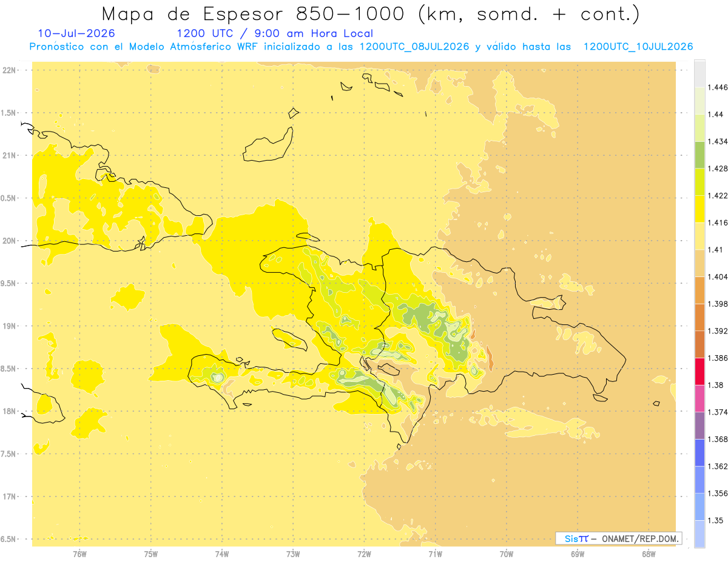Click the 69W longitude label
728x562 pixels.
[x=578, y=554]
